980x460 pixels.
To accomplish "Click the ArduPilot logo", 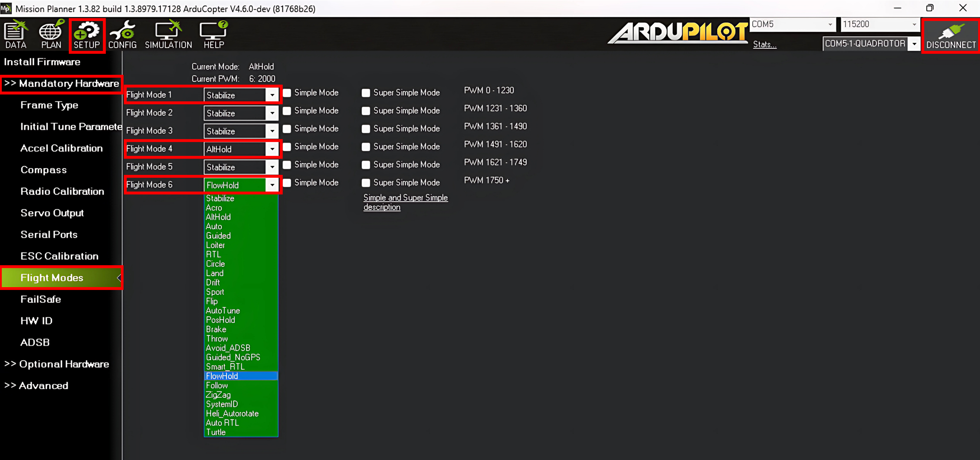I will point(678,33).
